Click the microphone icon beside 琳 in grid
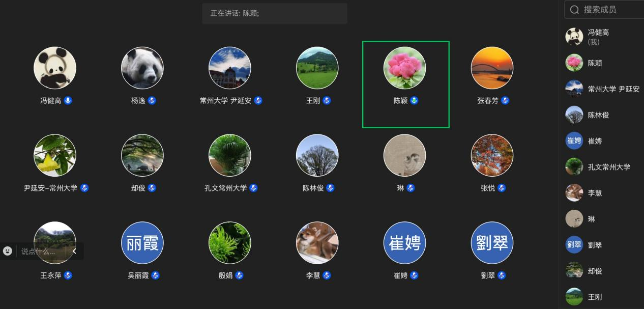Image resolution: width=644 pixels, height=309 pixels. (411, 188)
